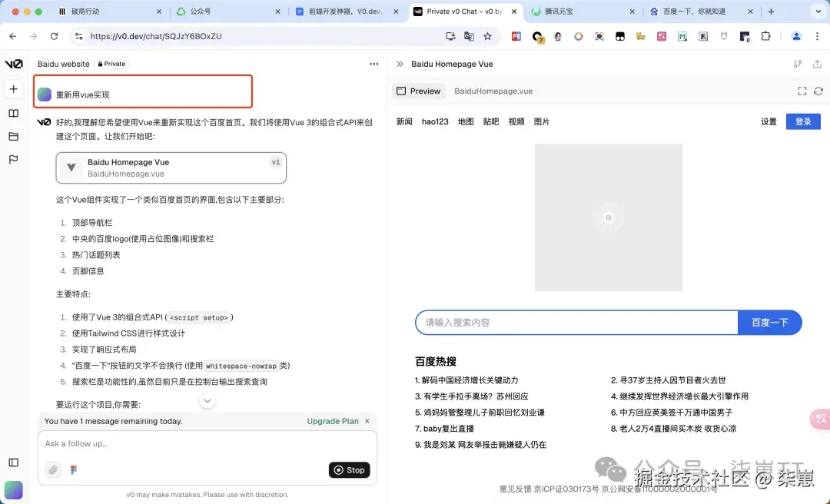
Task: Click the install app icon in address bar
Action: click(450, 36)
